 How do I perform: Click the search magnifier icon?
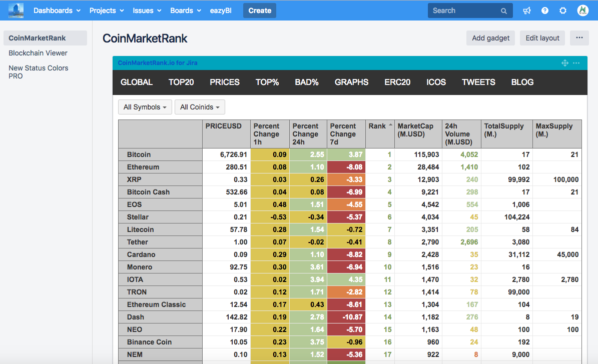pyautogui.click(x=504, y=10)
